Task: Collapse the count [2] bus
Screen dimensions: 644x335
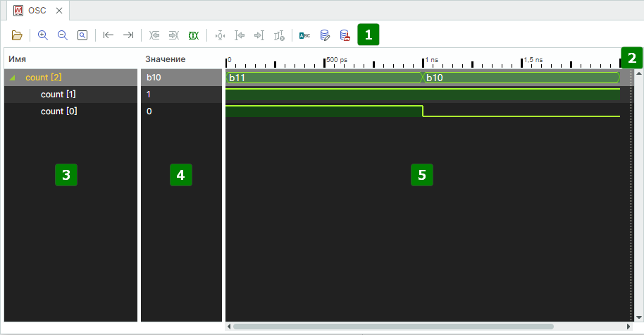Action: (12, 78)
